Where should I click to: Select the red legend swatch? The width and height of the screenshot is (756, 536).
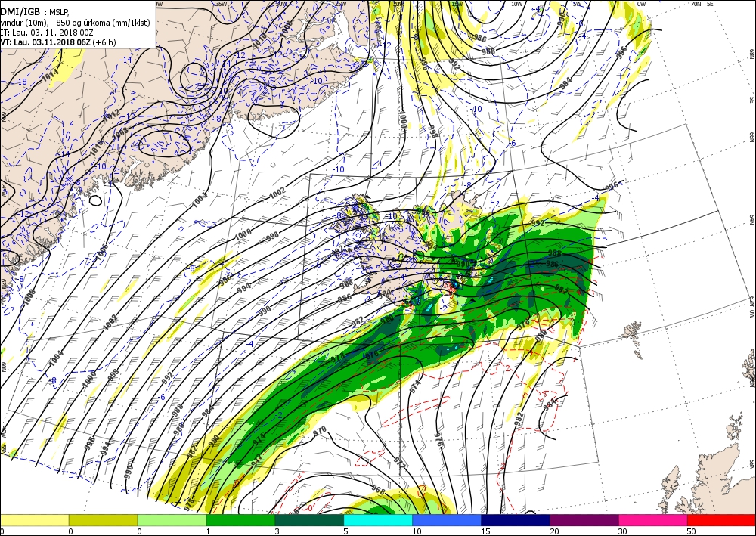(x=721, y=520)
